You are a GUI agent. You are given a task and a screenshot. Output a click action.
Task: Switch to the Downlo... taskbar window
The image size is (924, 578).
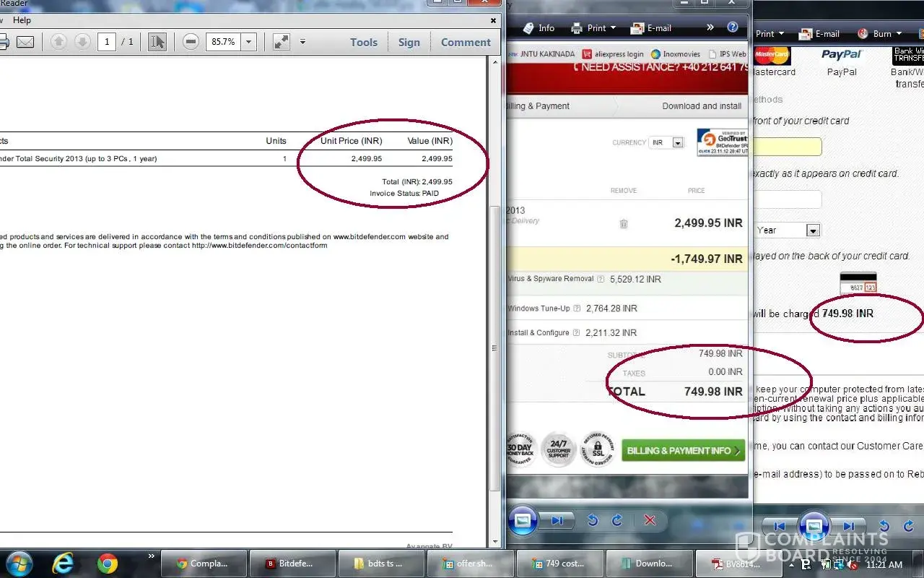pyautogui.click(x=648, y=564)
